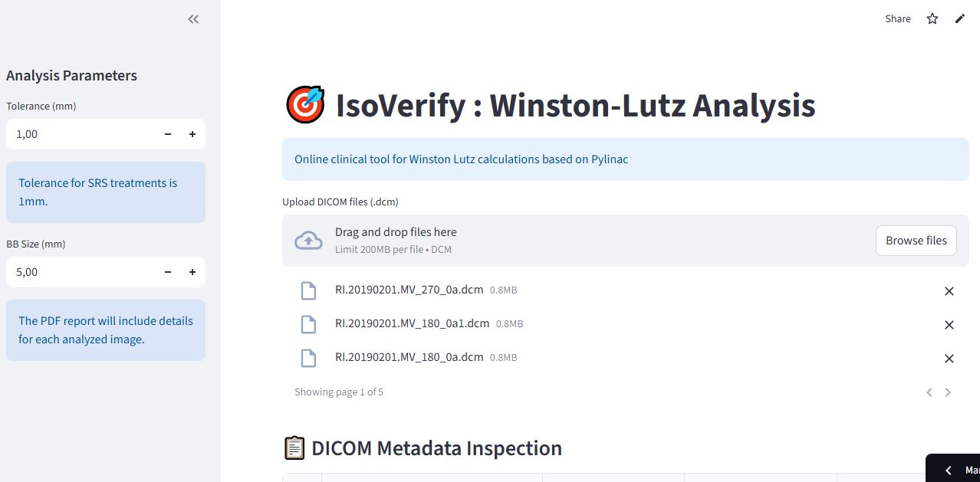Click the pencil edit icon
The width and height of the screenshot is (980, 482).
[960, 18]
